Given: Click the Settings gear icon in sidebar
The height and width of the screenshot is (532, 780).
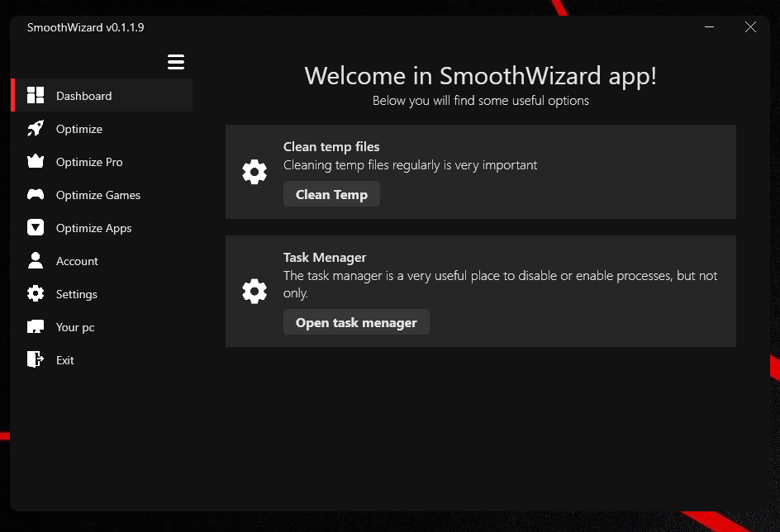Looking at the screenshot, I should pos(36,293).
